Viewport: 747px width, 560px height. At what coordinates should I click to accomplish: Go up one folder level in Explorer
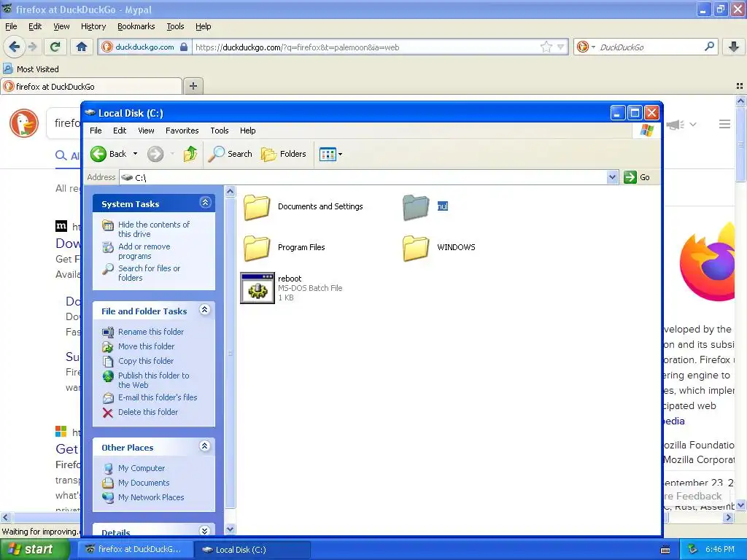point(190,154)
